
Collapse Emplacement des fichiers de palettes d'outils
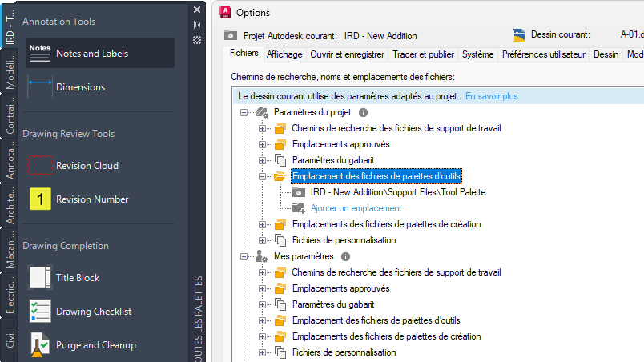[262, 176]
